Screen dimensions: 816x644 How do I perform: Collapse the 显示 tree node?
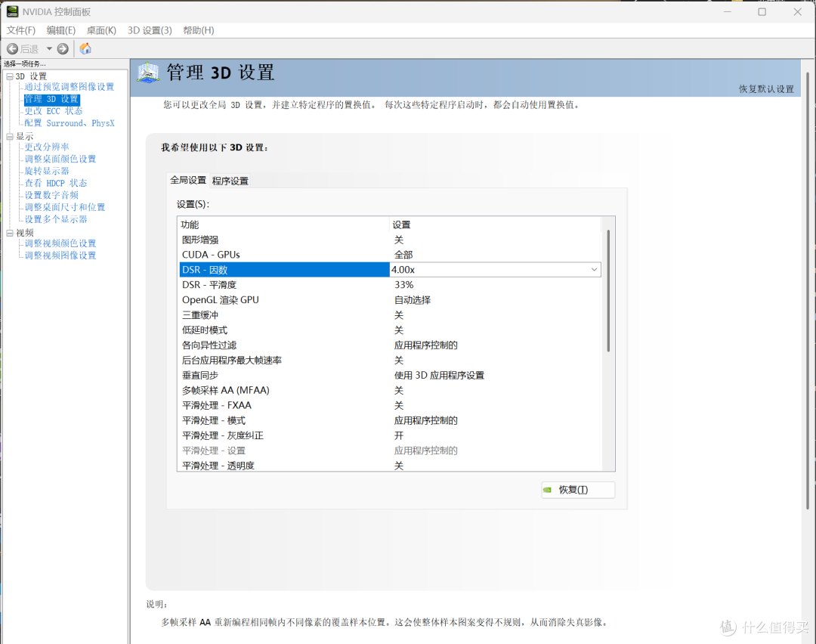click(9, 136)
